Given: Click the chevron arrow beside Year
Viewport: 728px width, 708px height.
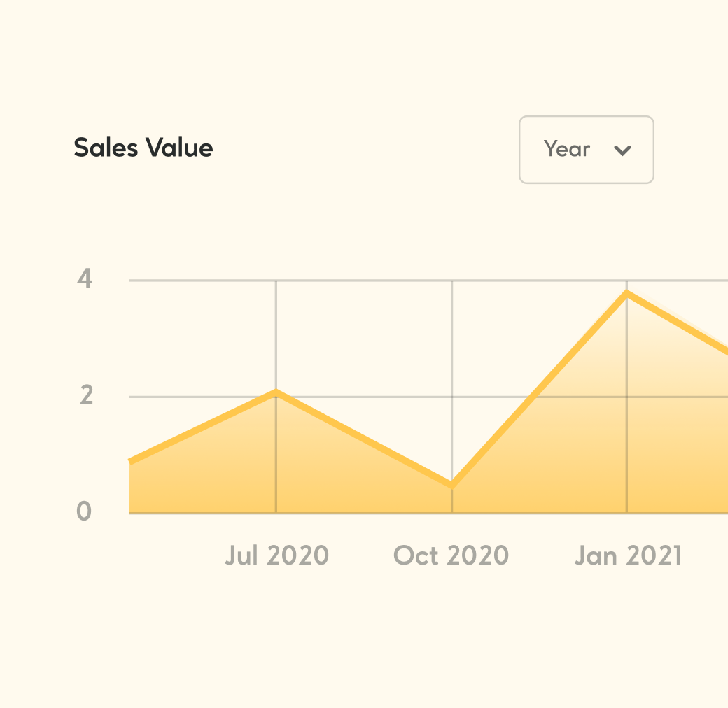Looking at the screenshot, I should (x=622, y=150).
